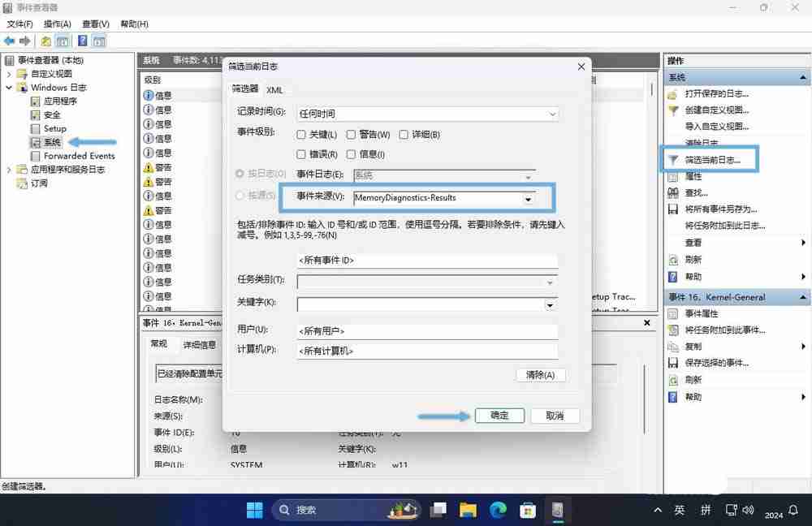Open the 记录时间 time range dropdown
The width and height of the screenshot is (812, 526).
[x=553, y=114]
